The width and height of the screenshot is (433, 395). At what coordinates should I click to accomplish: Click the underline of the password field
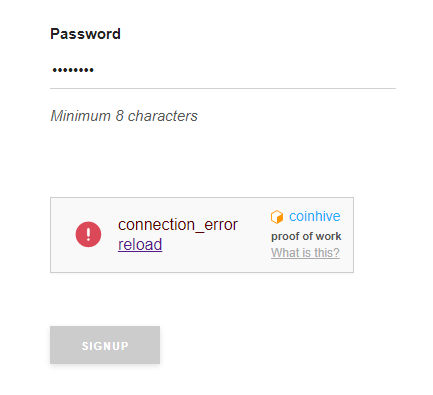[x=223, y=89]
